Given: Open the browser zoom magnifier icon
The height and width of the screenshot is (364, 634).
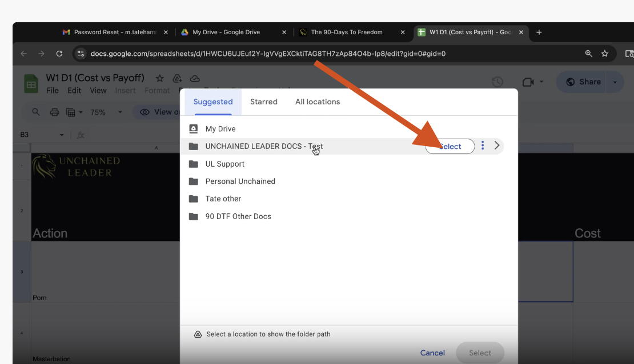Looking at the screenshot, I should click(589, 54).
